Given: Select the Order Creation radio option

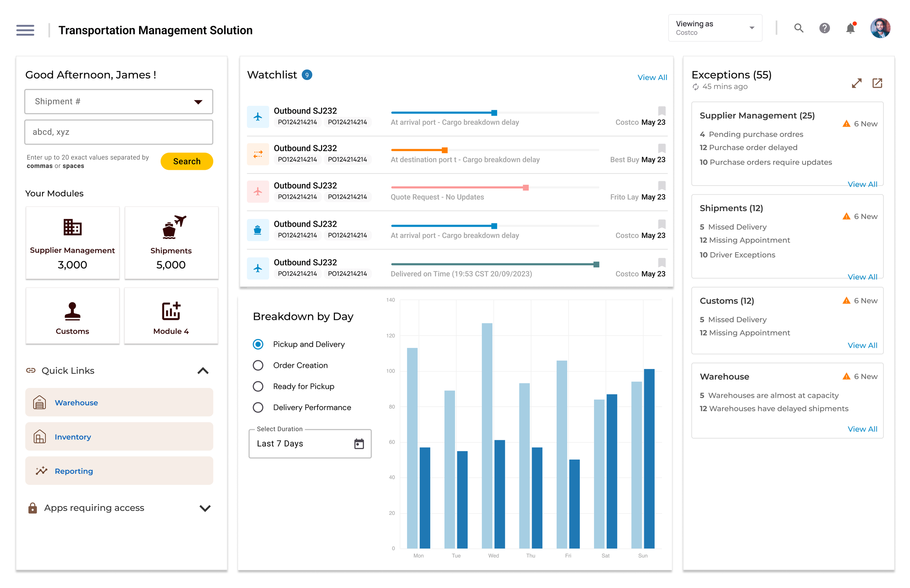Looking at the screenshot, I should tap(258, 365).
